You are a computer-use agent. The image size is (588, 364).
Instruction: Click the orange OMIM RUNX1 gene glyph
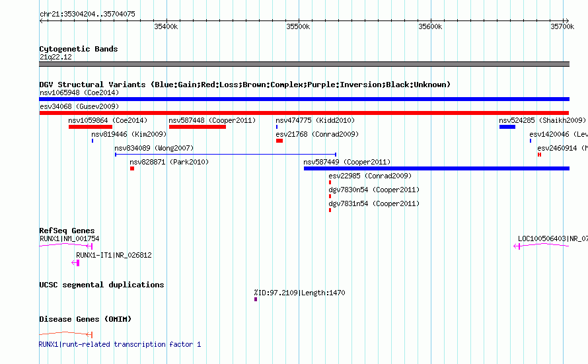(x=65, y=334)
